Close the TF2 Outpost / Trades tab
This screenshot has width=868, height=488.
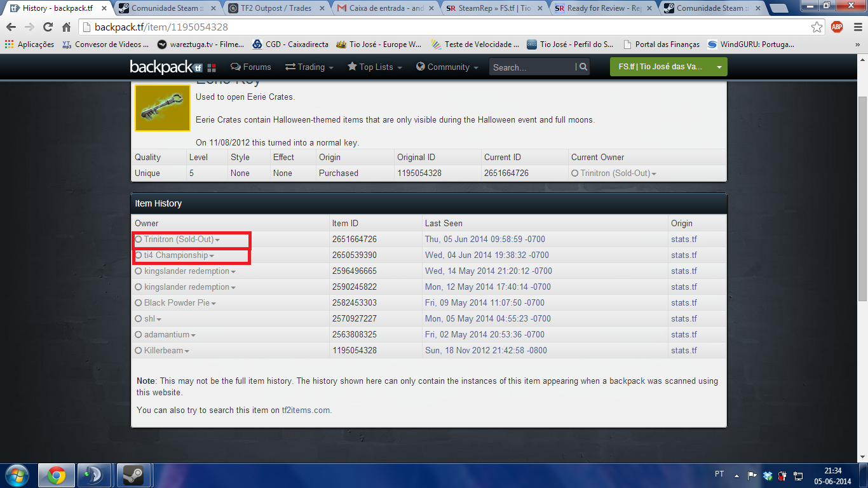323,8
